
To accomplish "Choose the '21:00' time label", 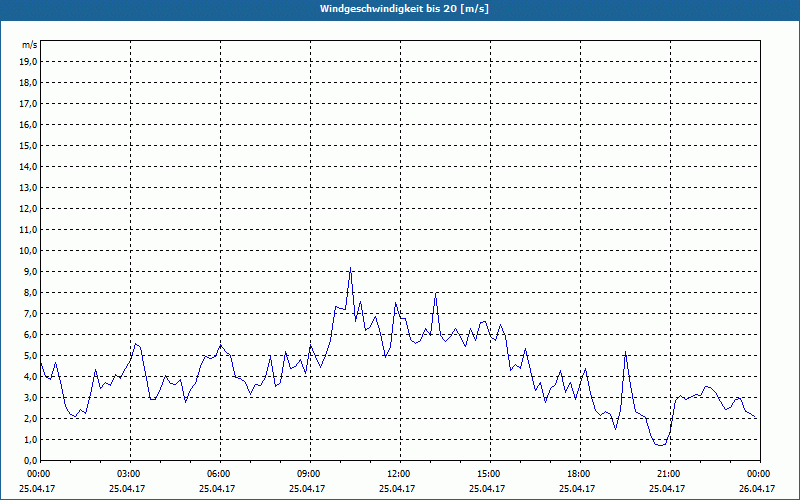I will pos(670,474).
